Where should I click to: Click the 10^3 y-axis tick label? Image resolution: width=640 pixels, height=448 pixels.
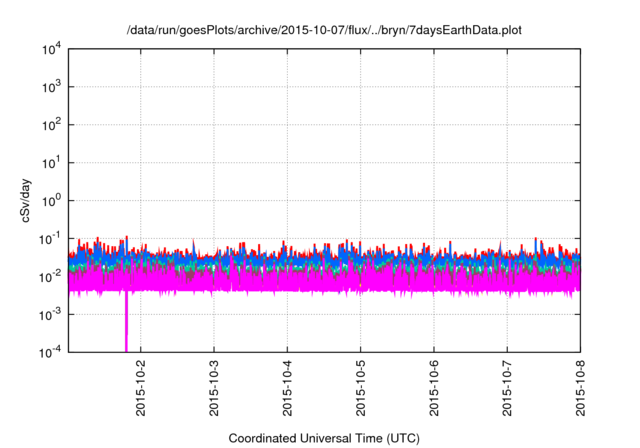pos(52,87)
